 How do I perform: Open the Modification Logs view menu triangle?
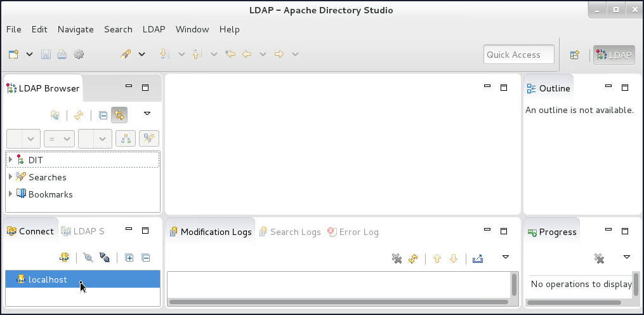506,257
